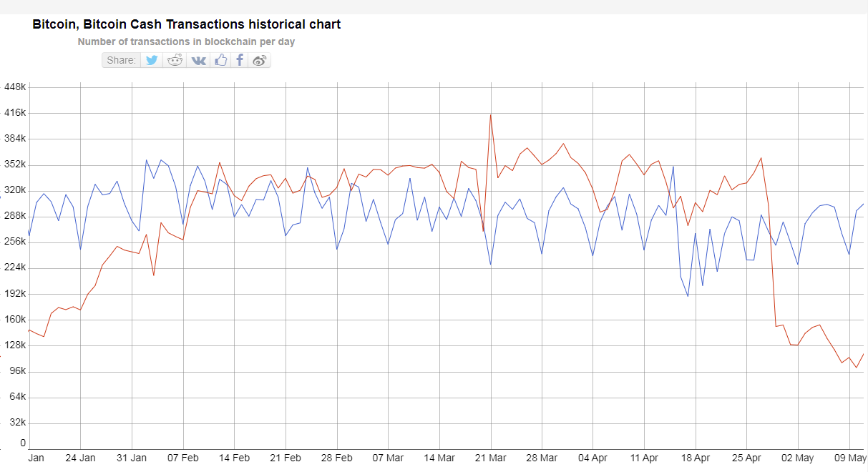This screenshot has height=472, width=868.
Task: Click the '31 Jan' date label
Action: click(x=132, y=458)
